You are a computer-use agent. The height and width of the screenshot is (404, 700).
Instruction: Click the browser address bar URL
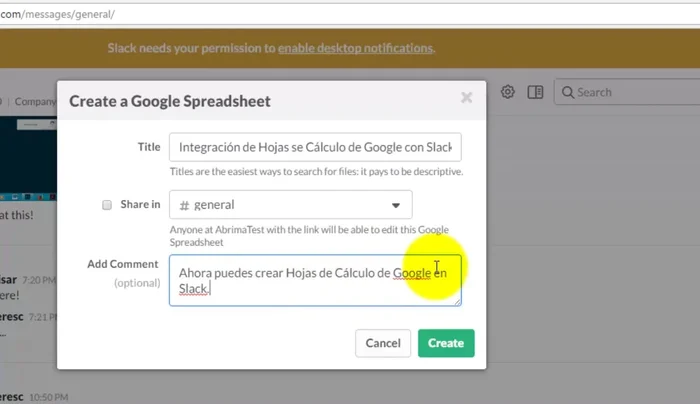[57, 14]
